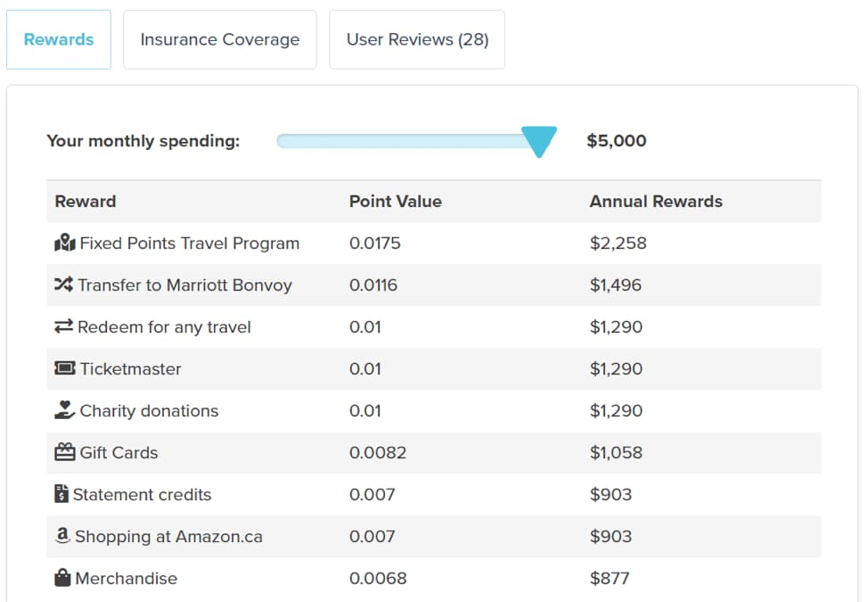Viewport: 868px width, 602px height.
Task: Open the User Reviews (28) tab
Action: click(417, 39)
